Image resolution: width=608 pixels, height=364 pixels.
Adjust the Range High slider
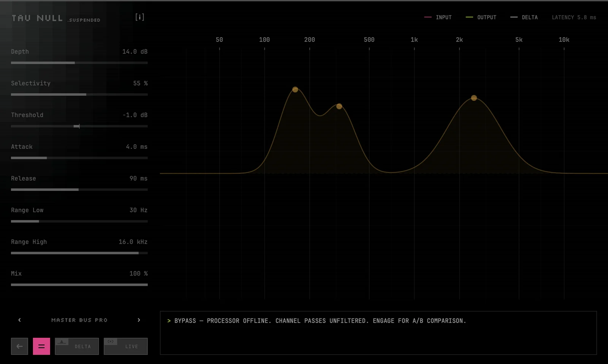click(79, 253)
